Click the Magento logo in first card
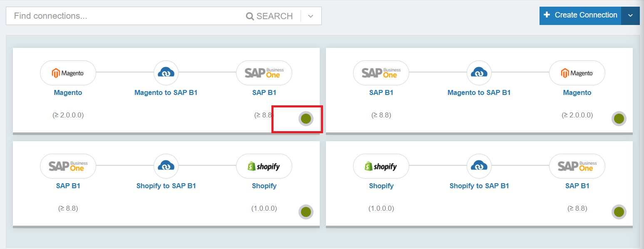 coord(68,73)
